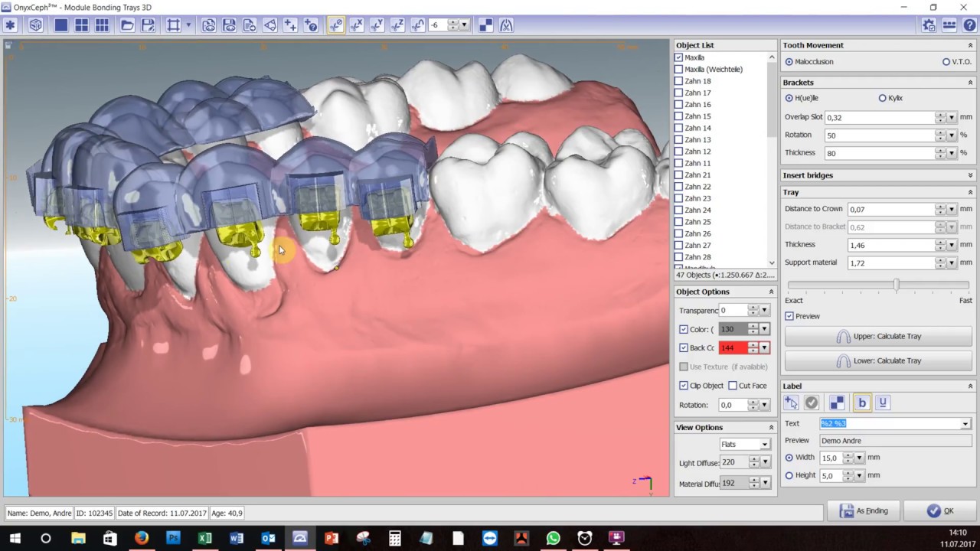Select the V.T.O. radio button

946,62
